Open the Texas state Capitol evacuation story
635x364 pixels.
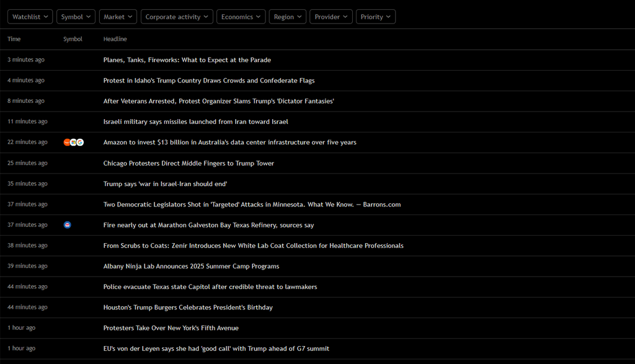210,286
